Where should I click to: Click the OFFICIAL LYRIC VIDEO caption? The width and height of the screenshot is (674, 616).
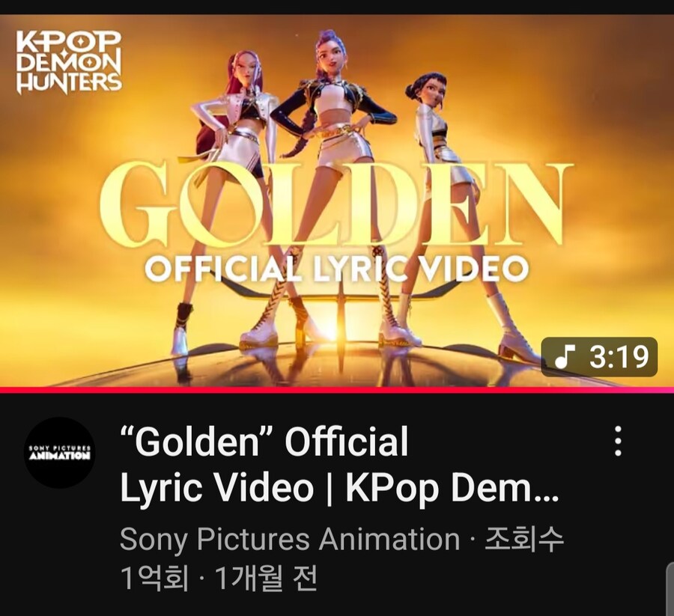click(336, 269)
